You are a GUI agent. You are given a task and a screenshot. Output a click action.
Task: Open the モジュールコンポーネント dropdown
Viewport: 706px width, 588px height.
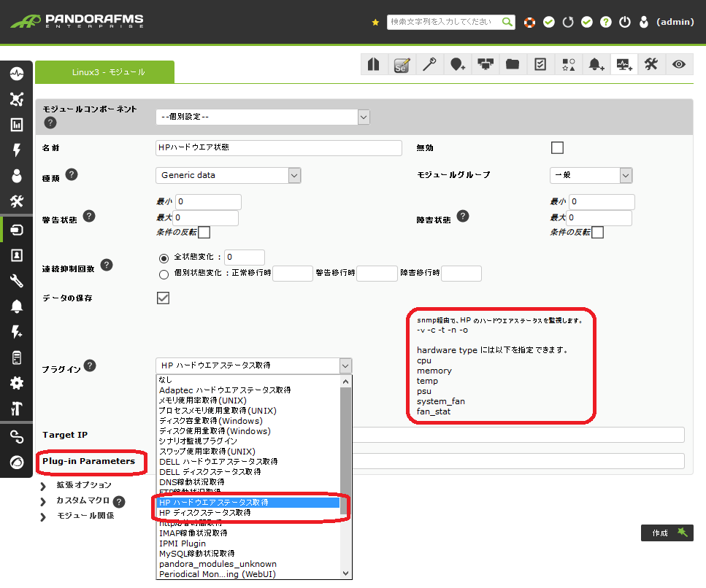point(263,117)
